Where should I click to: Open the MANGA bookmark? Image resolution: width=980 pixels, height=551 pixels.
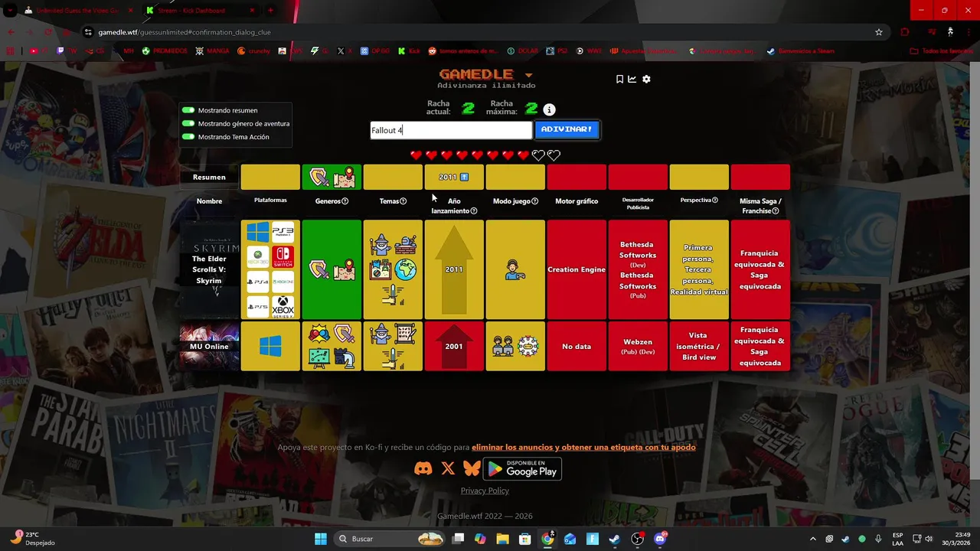coord(212,51)
